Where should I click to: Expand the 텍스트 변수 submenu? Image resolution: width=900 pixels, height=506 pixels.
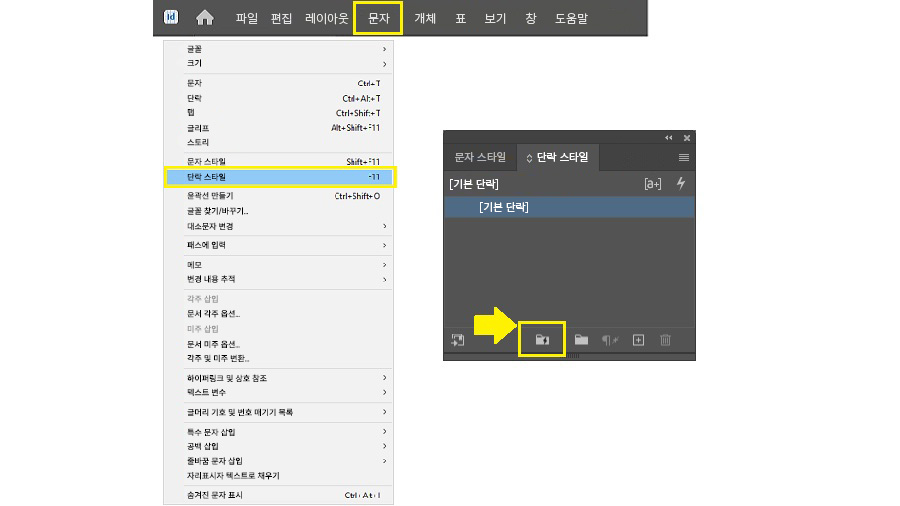pos(278,392)
